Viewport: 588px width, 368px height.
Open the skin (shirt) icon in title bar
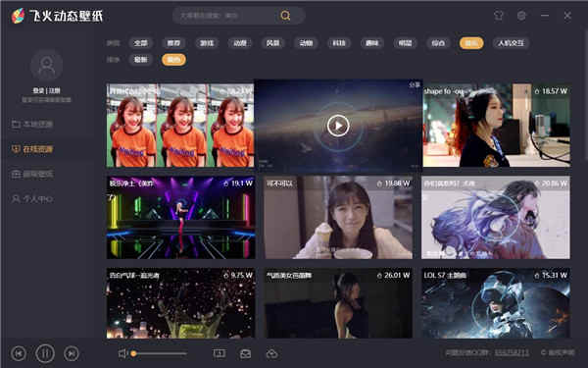499,16
